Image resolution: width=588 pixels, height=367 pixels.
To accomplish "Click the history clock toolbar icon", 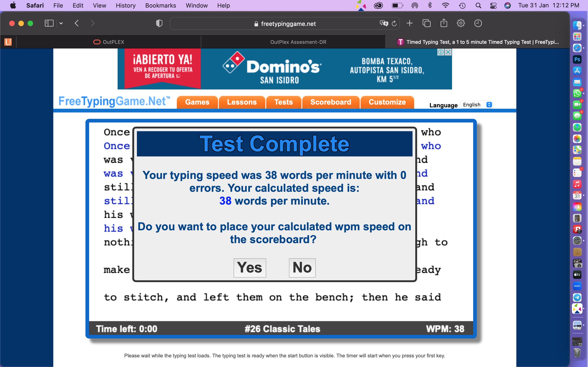I will click(478, 23).
